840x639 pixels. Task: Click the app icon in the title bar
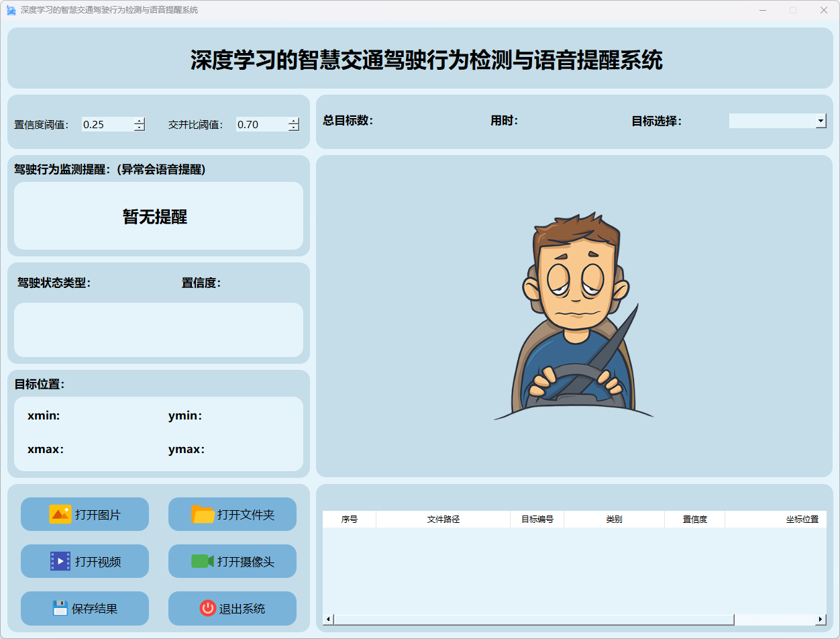(11, 10)
